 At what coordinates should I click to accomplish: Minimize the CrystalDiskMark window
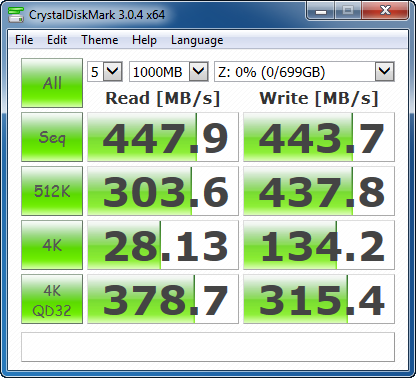pos(321,11)
